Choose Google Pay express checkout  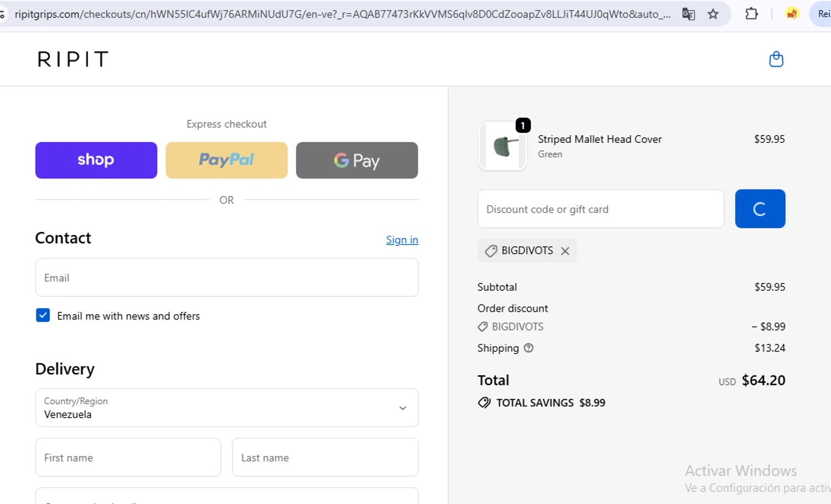[x=357, y=160]
